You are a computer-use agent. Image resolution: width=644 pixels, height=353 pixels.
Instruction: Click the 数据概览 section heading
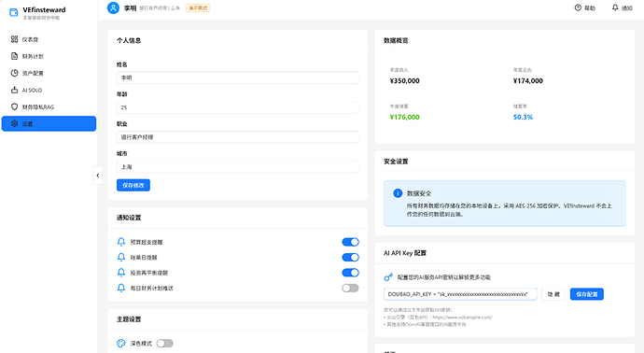coord(396,40)
